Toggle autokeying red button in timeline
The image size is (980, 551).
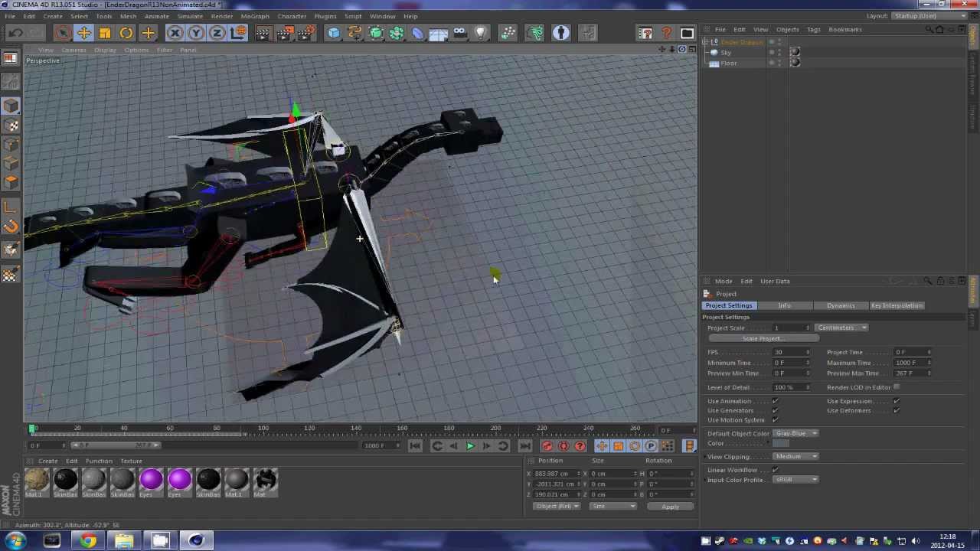tap(563, 446)
